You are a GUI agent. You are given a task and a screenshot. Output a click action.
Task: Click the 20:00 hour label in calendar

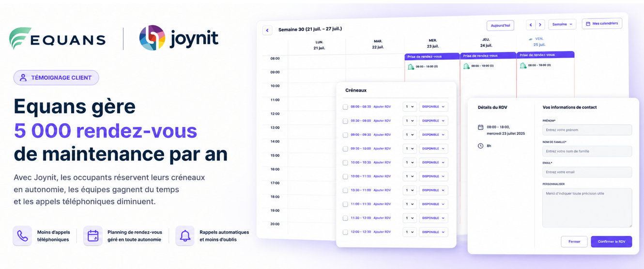coord(275,224)
